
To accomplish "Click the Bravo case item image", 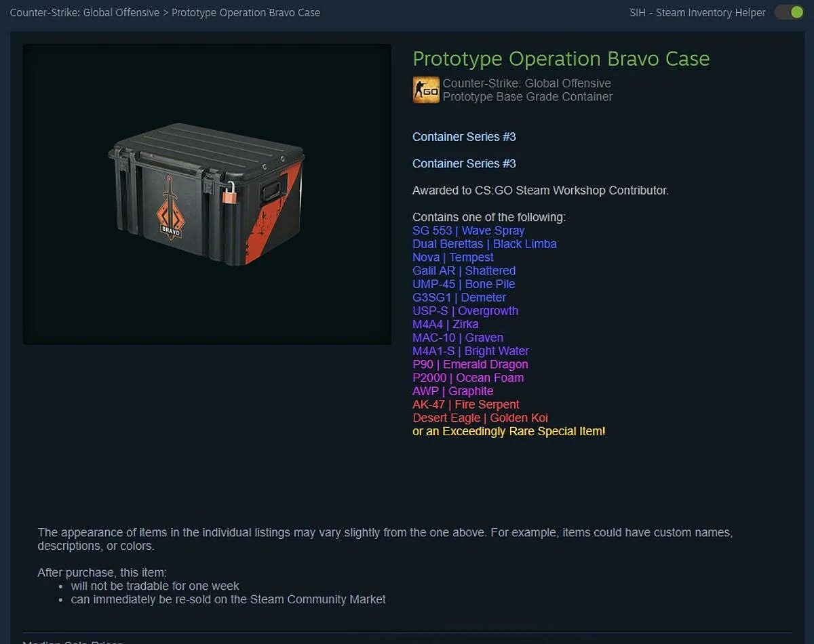I will pyautogui.click(x=207, y=195).
